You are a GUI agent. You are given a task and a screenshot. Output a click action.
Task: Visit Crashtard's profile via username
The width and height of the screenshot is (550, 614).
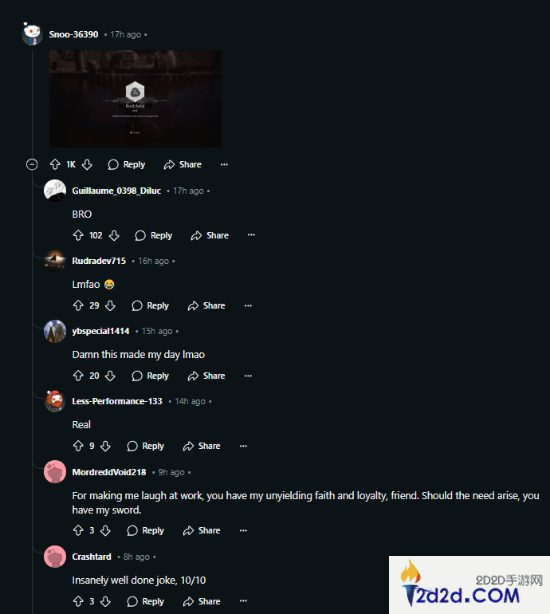pyautogui.click(x=92, y=557)
